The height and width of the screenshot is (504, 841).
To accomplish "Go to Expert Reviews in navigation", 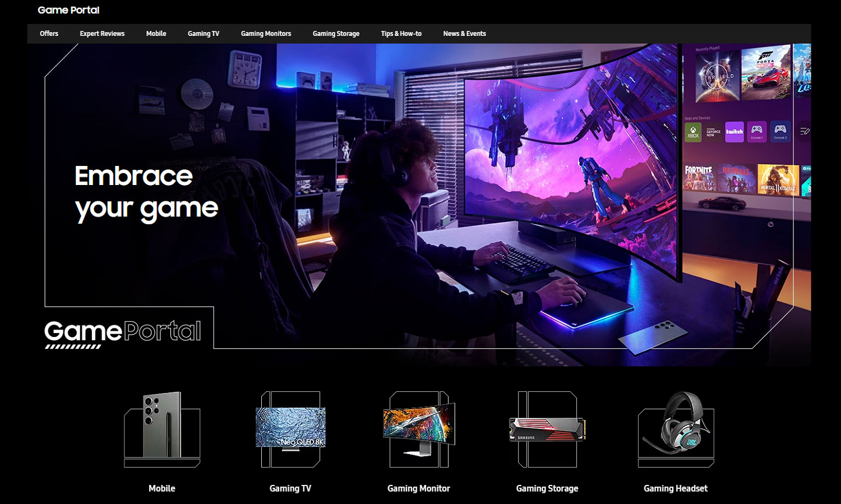I will (x=102, y=34).
